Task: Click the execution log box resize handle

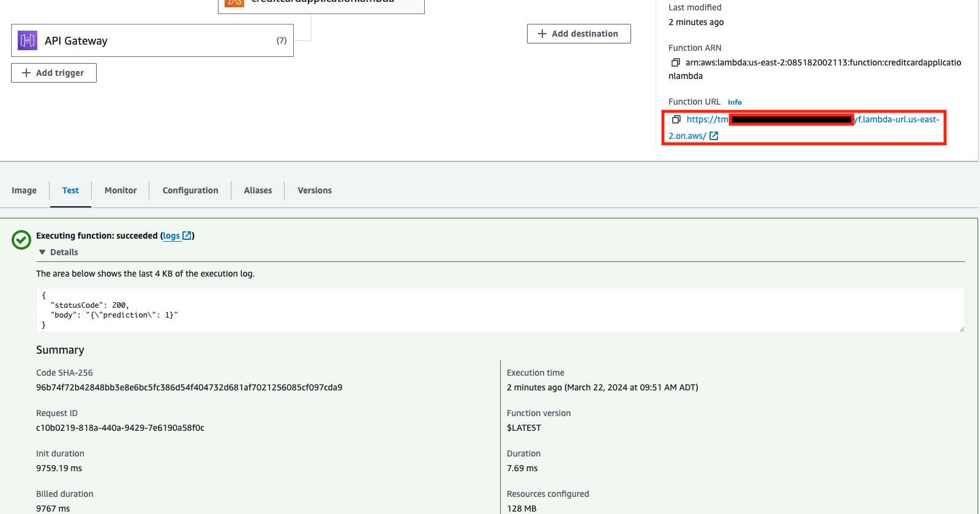Action: pyautogui.click(x=961, y=329)
